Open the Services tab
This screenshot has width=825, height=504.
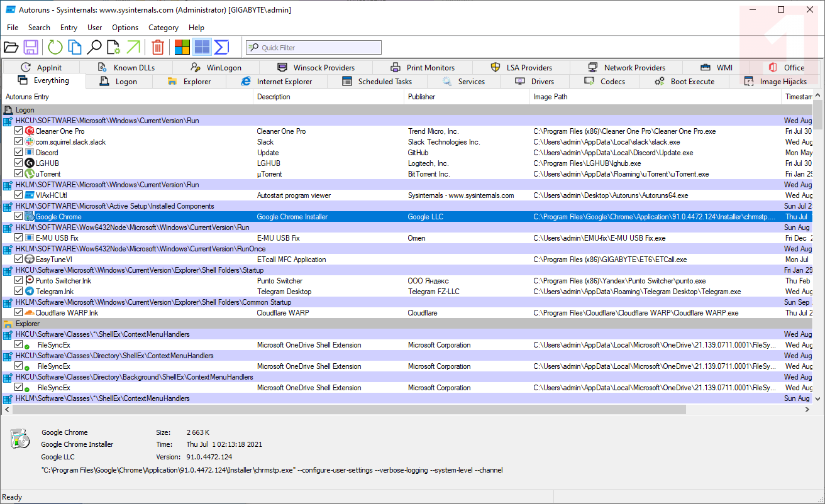coord(470,82)
